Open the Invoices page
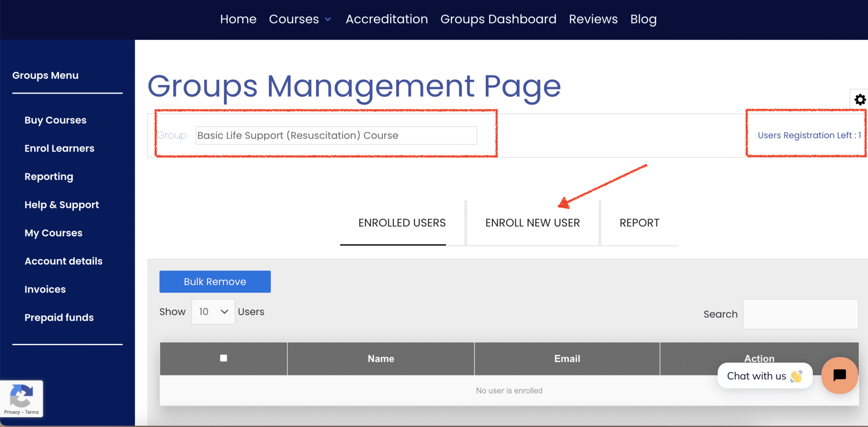Viewport: 868px width, 427px height. (45, 289)
